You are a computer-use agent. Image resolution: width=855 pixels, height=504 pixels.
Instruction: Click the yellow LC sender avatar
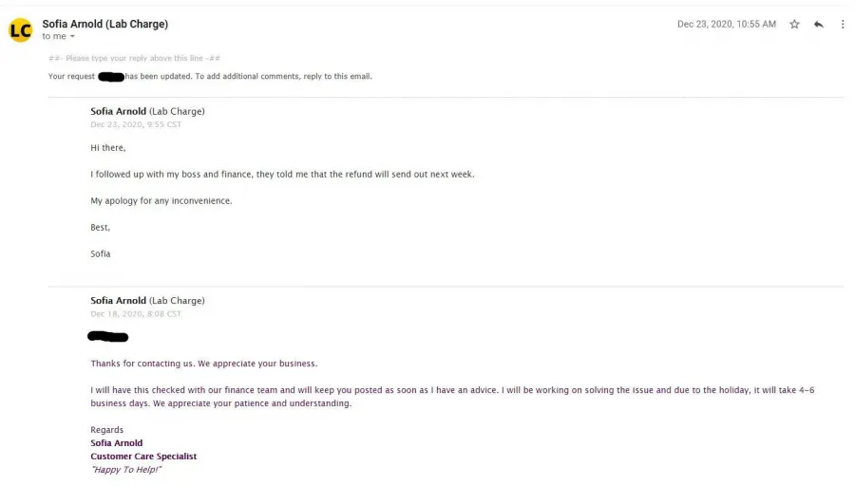pyautogui.click(x=21, y=30)
